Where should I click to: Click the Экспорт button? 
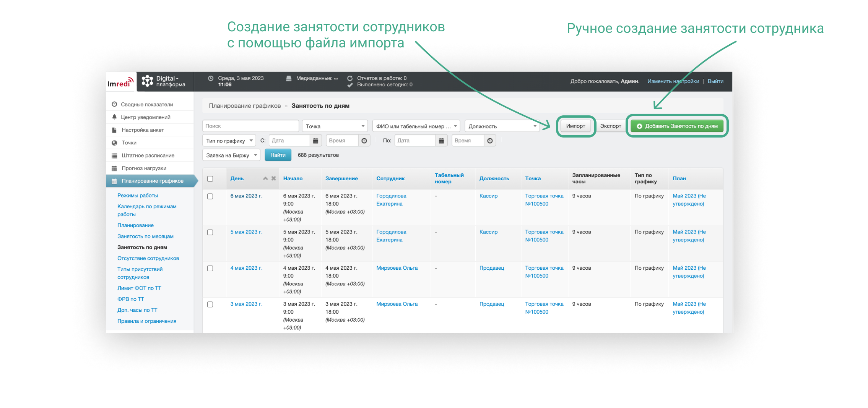[611, 126]
